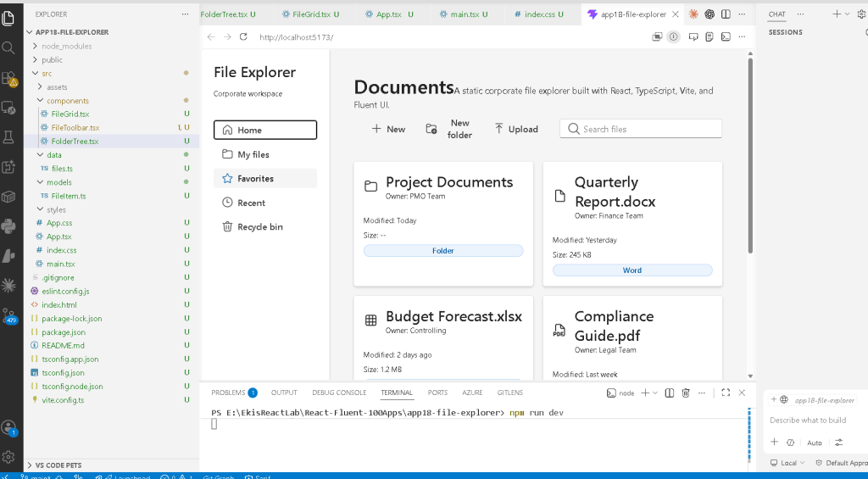Click the ChatGPT icon in editor toolbar

pos(709,14)
